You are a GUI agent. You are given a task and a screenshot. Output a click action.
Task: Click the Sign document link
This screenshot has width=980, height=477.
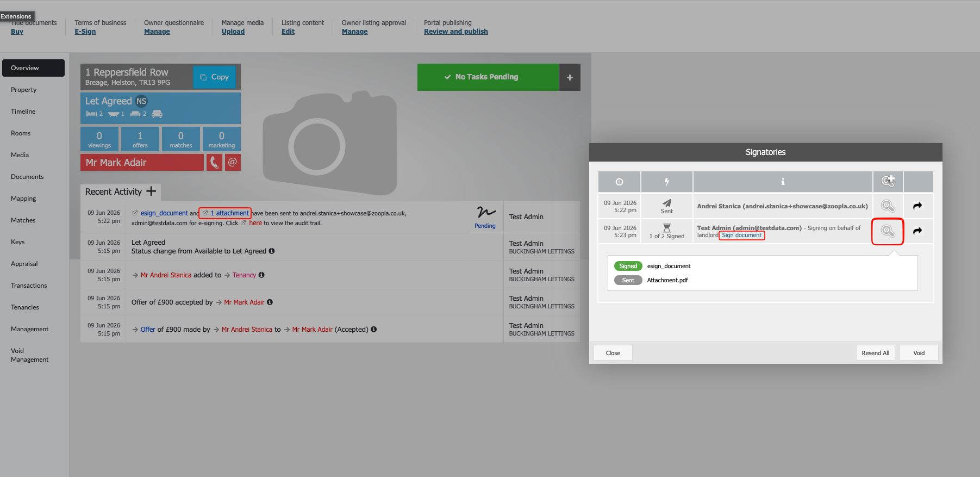tap(741, 235)
